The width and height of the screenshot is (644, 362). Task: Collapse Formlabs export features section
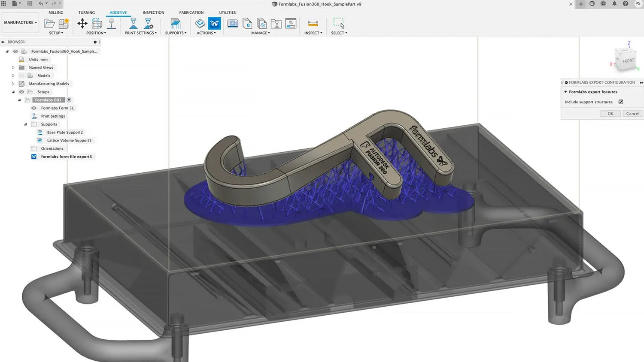[x=565, y=91]
